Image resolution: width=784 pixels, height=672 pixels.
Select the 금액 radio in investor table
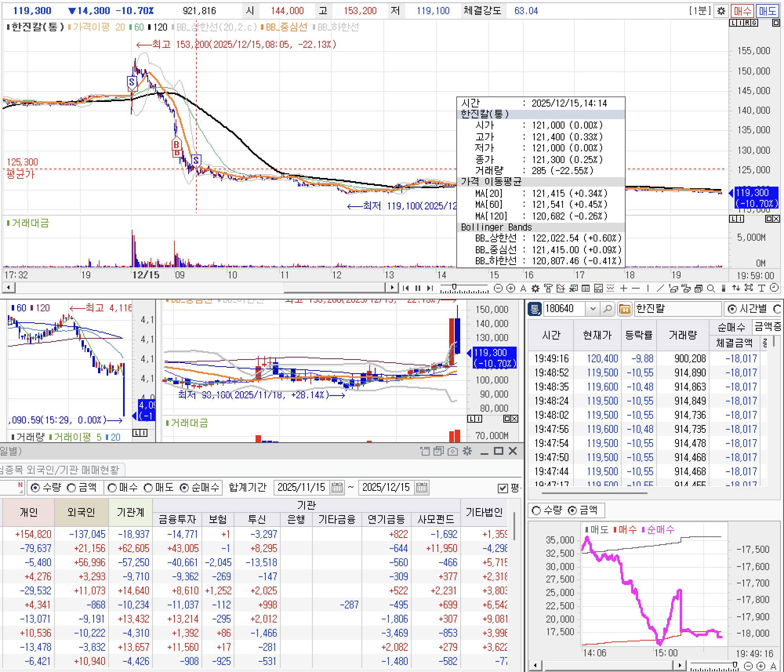[72, 488]
